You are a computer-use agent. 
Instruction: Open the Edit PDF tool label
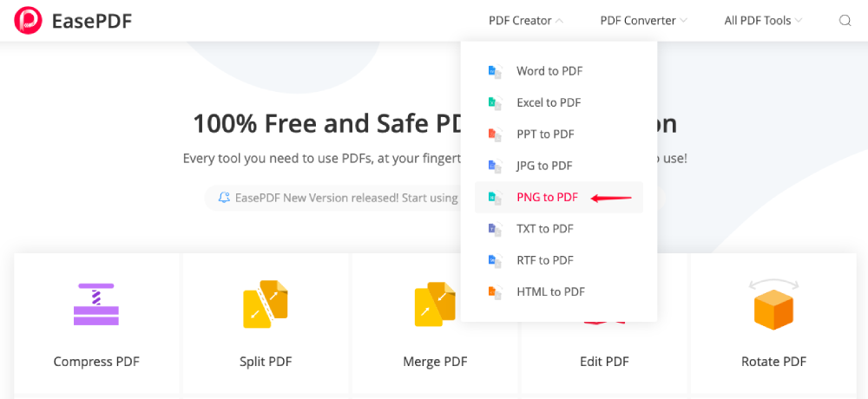[x=604, y=362]
